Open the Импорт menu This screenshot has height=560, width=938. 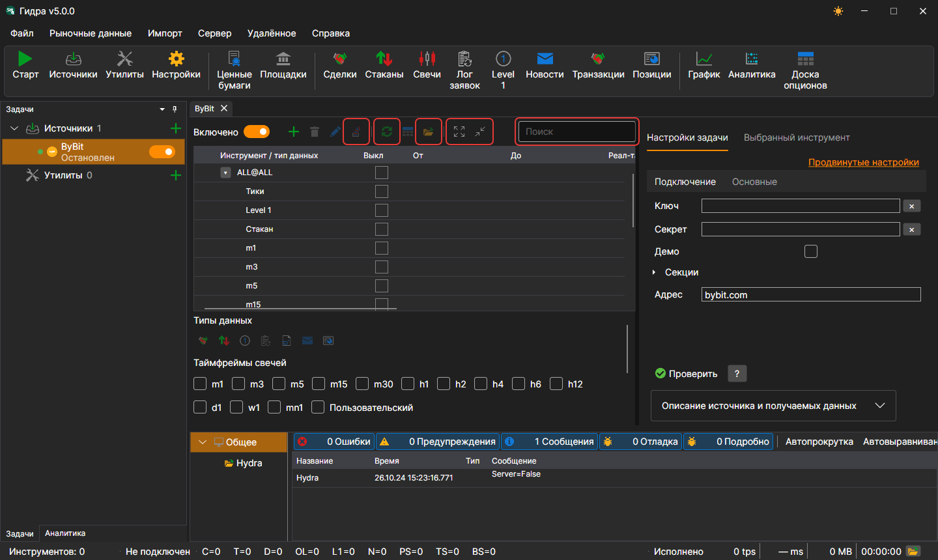click(165, 33)
